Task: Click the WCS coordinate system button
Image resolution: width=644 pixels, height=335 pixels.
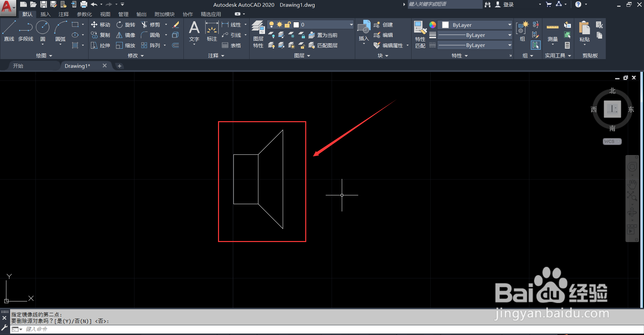Action: pyautogui.click(x=611, y=141)
